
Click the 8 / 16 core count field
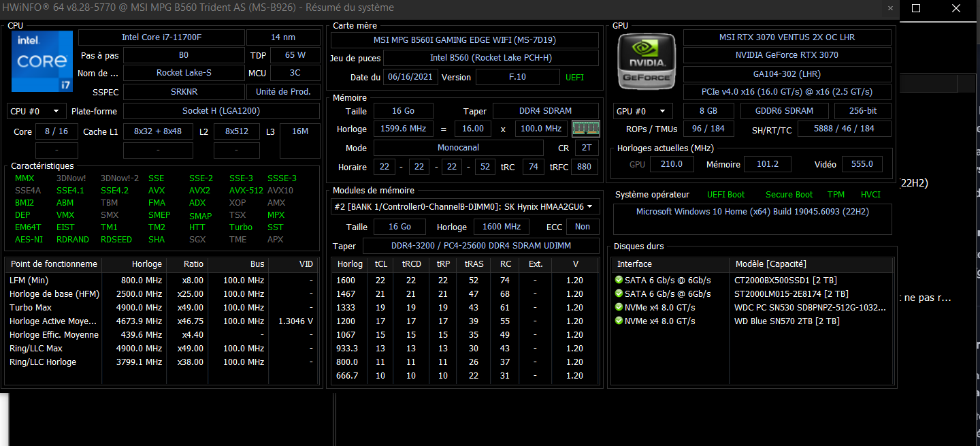[56, 131]
